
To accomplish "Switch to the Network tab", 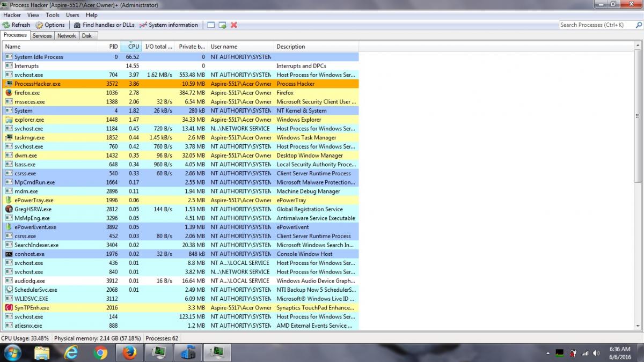I will (67, 36).
